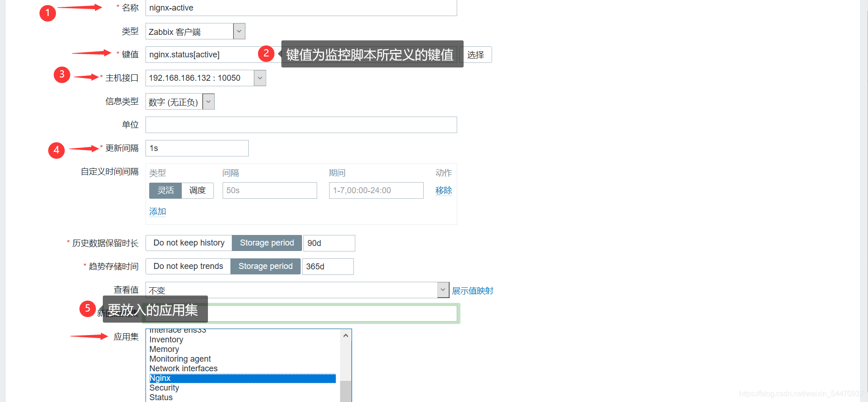Open the 查看值 dropdown showing 不变
The height and width of the screenshot is (402, 868).
pyautogui.click(x=297, y=290)
